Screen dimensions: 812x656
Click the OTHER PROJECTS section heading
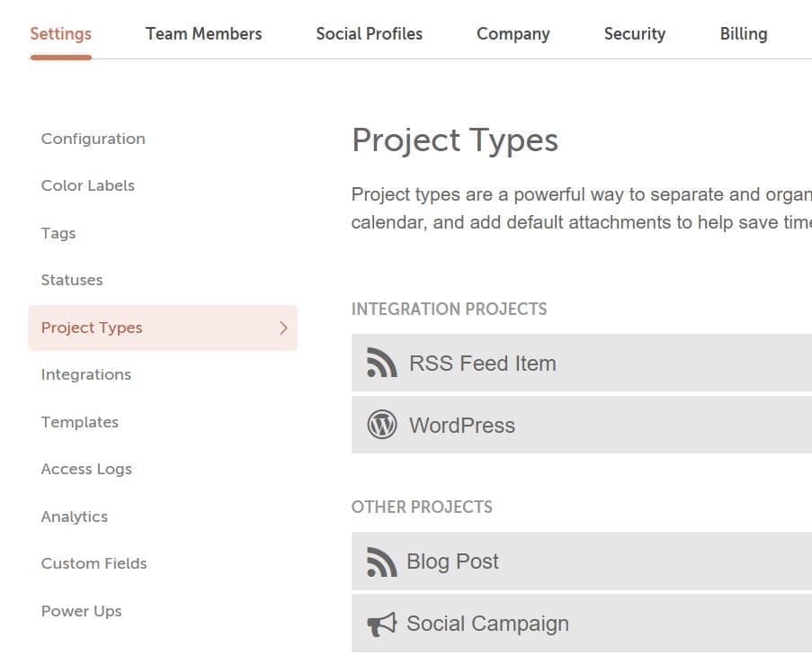coord(422,507)
